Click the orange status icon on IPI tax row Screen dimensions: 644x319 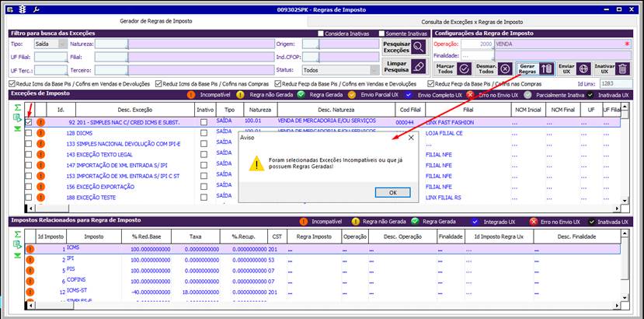30,260
